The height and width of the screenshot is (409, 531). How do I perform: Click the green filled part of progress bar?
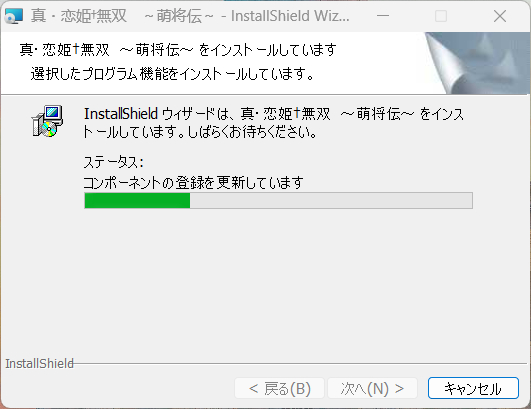137,200
